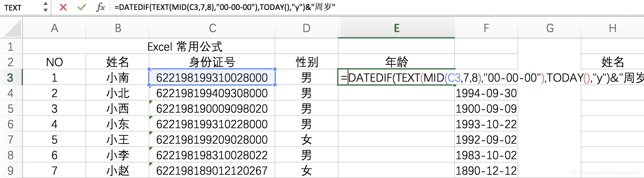Open the Name Box stepper arrows
The width and height of the screenshot is (644, 178).
46,7
